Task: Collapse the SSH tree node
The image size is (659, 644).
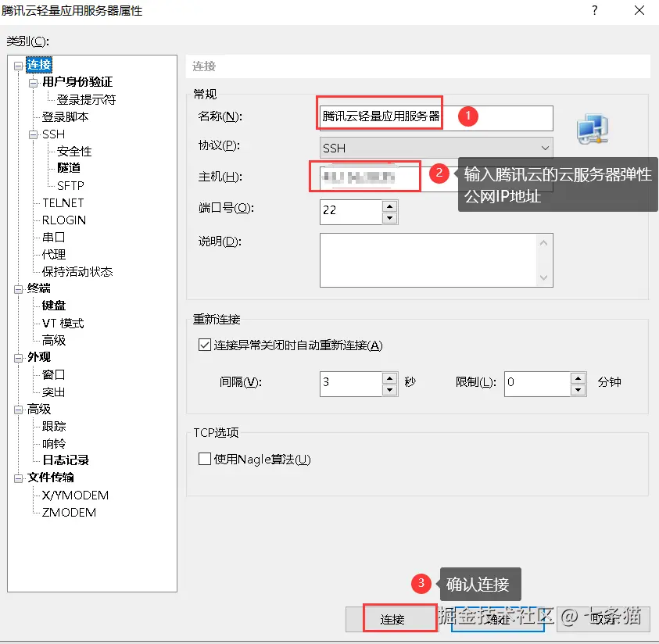Action: (33, 135)
